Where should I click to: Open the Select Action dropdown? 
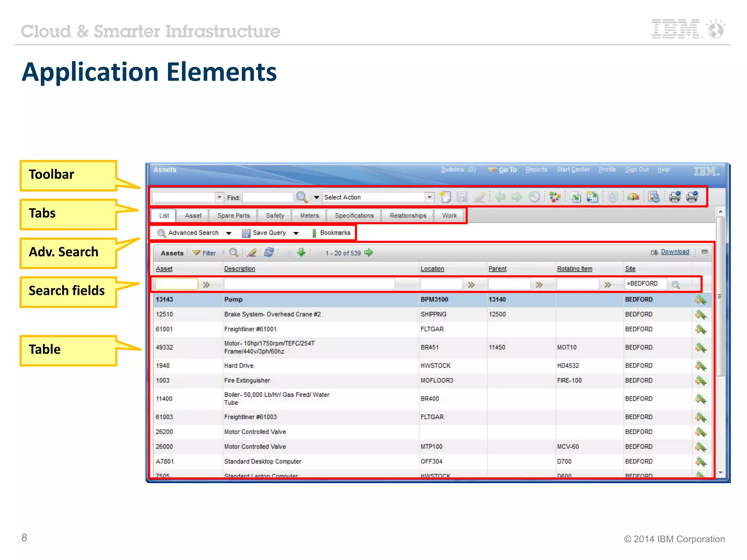coord(429,197)
